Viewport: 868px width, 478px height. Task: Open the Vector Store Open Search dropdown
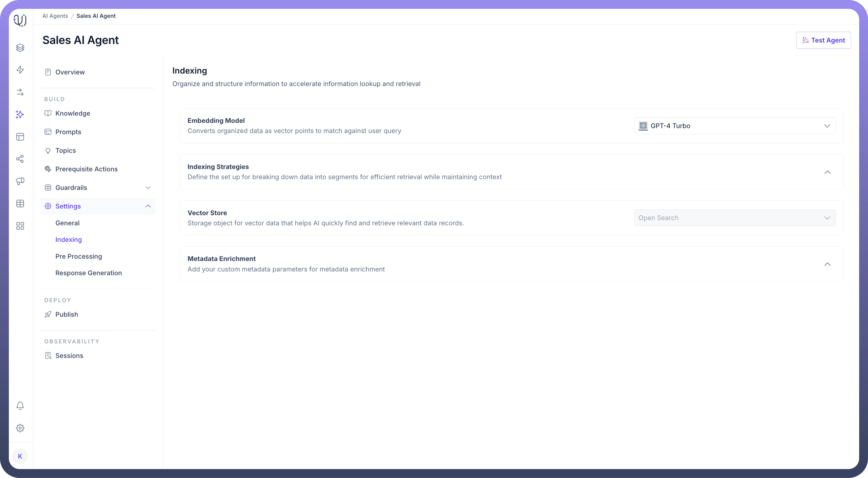click(734, 218)
